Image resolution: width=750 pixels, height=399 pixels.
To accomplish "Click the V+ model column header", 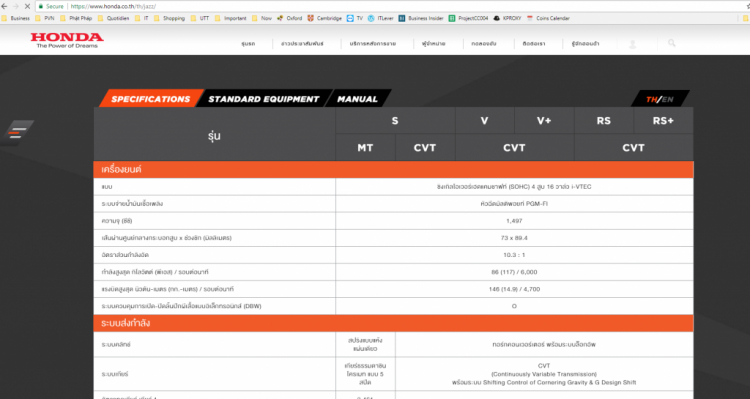I will click(544, 121).
